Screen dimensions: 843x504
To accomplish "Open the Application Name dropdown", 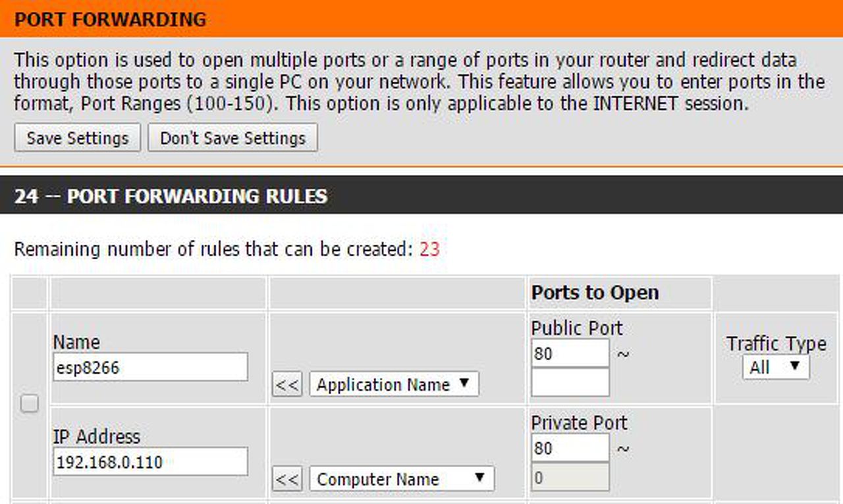I will (x=394, y=385).
